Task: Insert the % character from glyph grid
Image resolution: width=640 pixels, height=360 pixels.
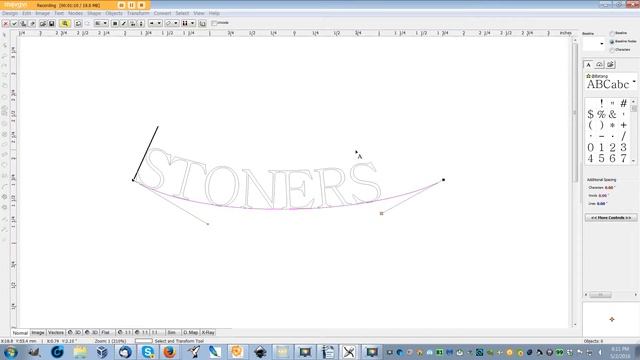Action: click(601, 114)
